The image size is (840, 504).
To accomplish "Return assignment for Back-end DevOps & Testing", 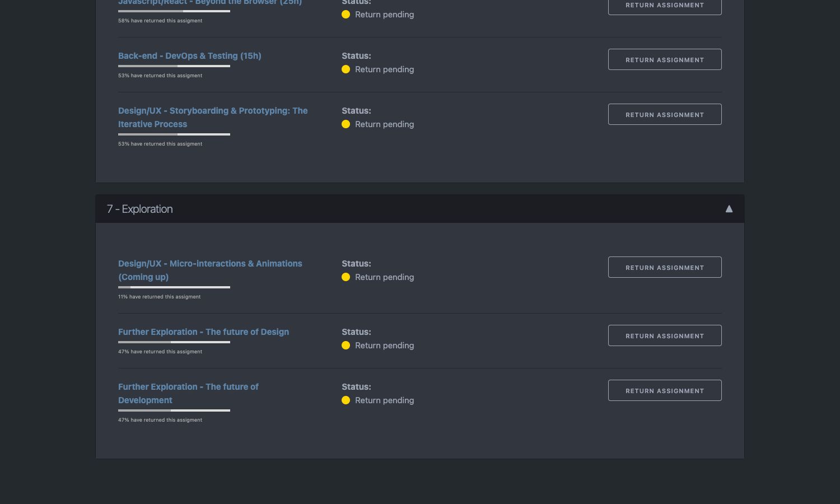I will pos(664,59).
